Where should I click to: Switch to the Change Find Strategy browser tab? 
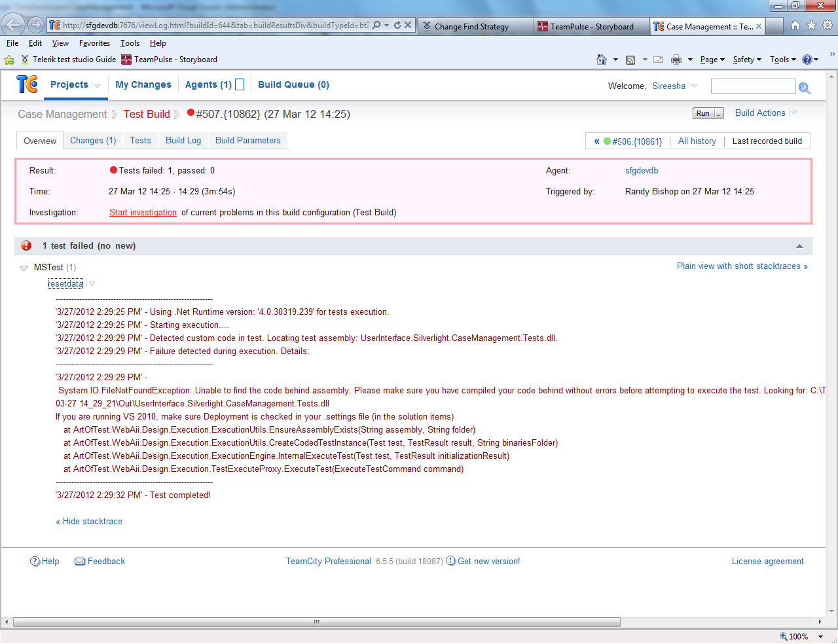click(475, 26)
